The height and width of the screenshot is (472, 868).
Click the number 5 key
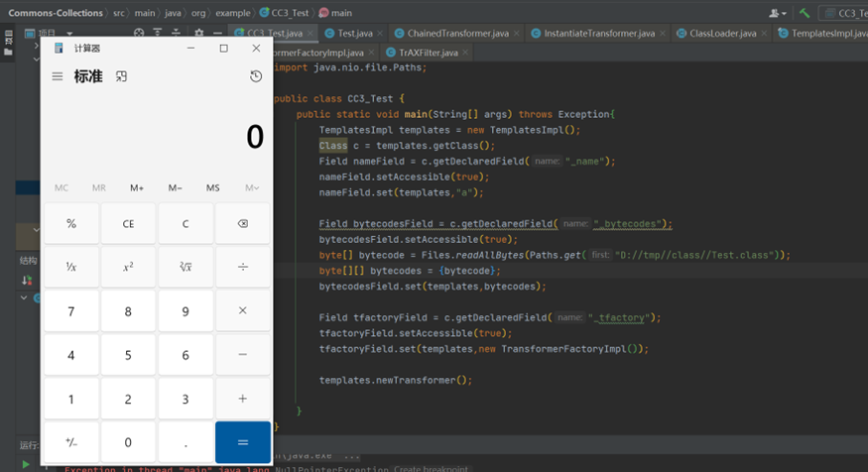[128, 355]
